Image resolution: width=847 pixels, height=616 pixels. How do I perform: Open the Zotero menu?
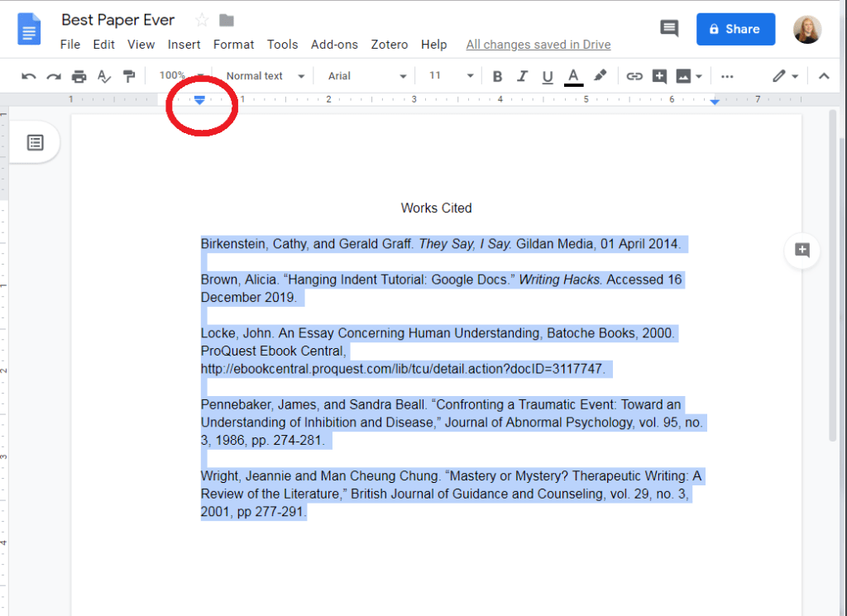tap(386, 45)
